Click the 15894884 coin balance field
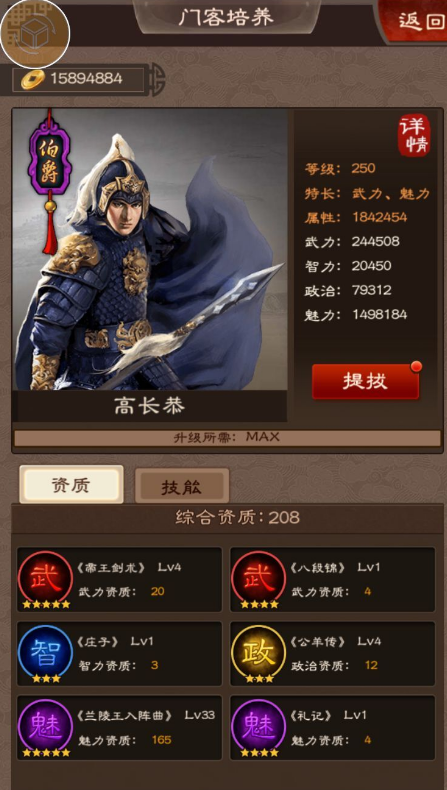The height and width of the screenshot is (790, 447). [x=78, y=79]
